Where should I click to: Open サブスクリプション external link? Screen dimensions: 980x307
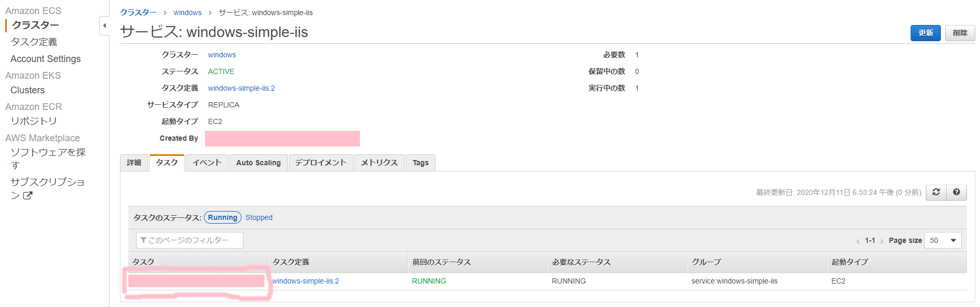47,189
